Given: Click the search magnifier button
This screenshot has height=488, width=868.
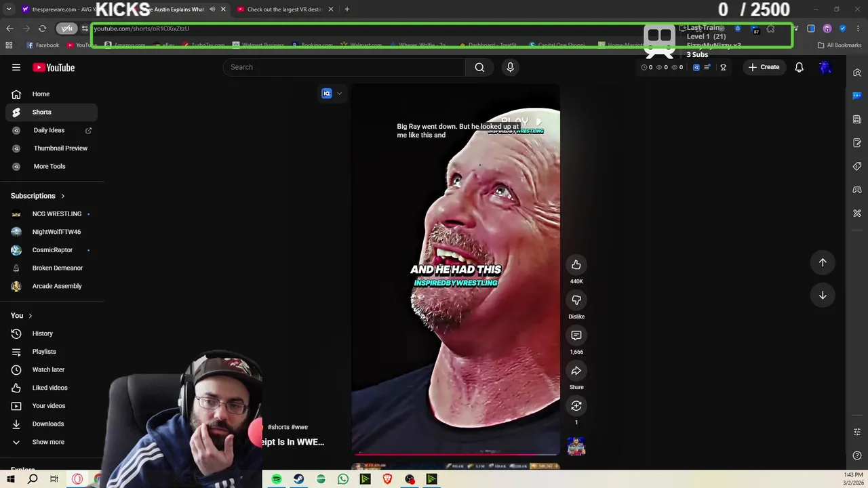Looking at the screenshot, I should point(479,67).
